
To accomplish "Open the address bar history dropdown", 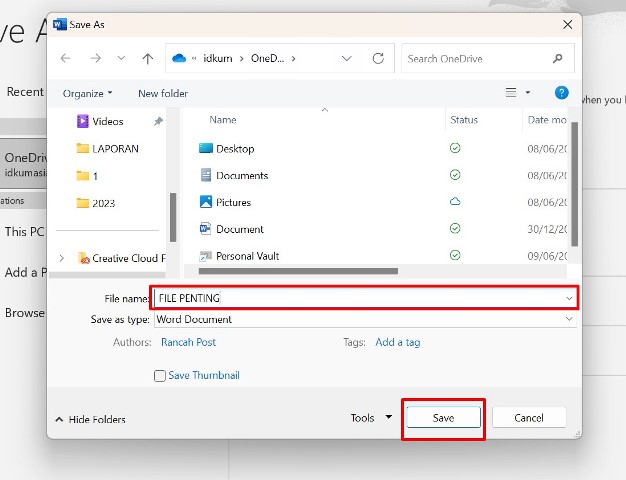I will [345, 59].
